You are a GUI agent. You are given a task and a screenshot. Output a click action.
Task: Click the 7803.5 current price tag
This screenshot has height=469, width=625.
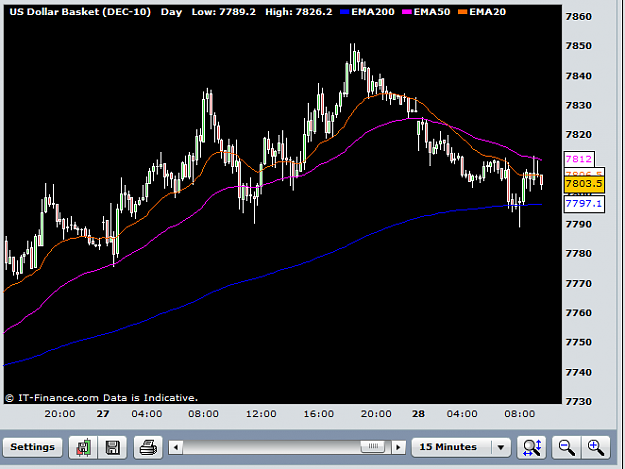click(x=584, y=184)
